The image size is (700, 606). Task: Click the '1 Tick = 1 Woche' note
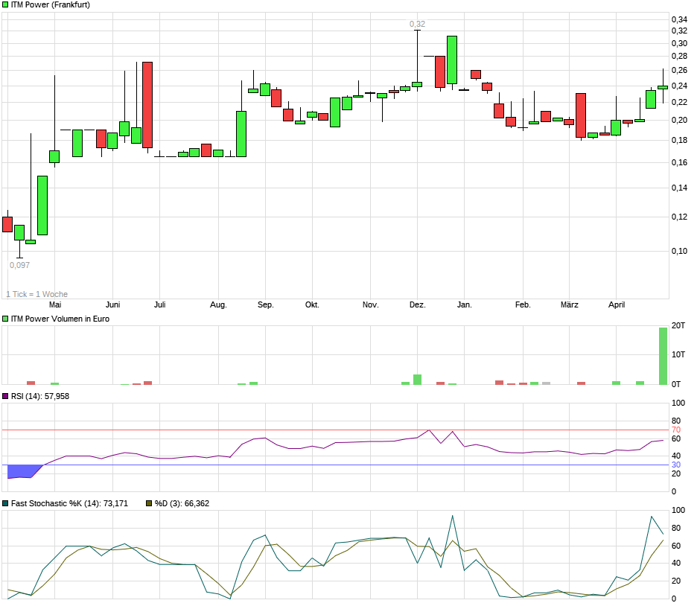tap(36, 294)
